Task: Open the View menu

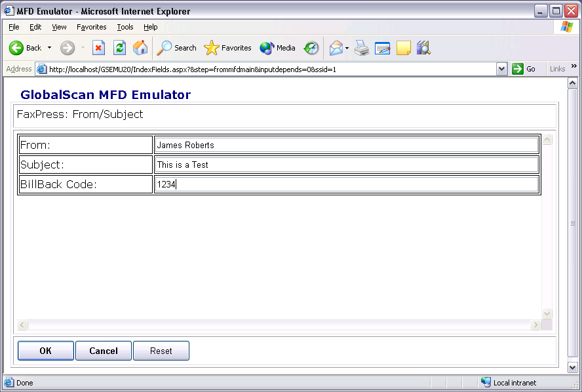Action: 59,27
